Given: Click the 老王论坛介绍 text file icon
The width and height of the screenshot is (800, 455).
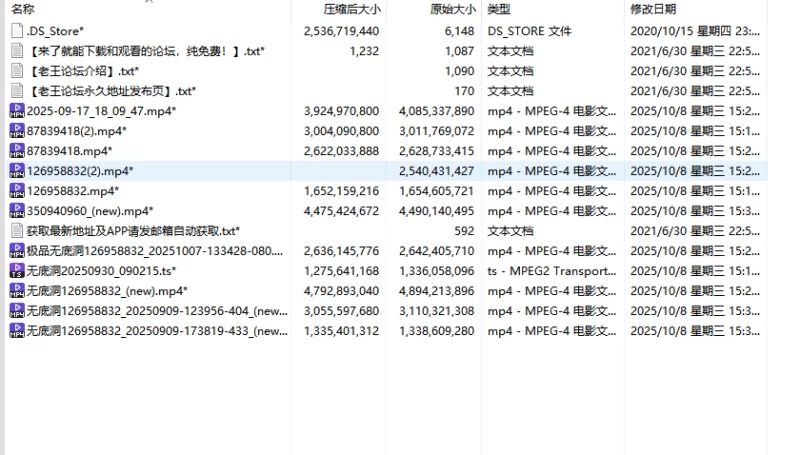Looking at the screenshot, I should [x=16, y=71].
